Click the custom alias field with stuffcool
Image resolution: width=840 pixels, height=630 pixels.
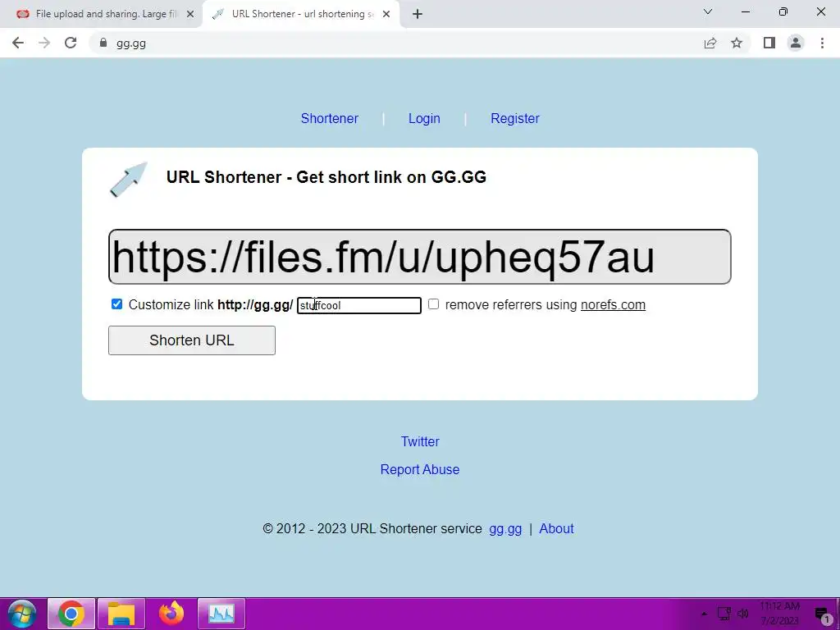(x=359, y=305)
